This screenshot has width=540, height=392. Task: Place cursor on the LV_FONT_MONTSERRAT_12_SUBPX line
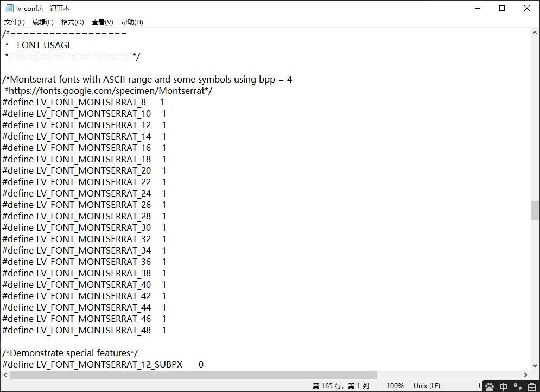tap(109, 365)
